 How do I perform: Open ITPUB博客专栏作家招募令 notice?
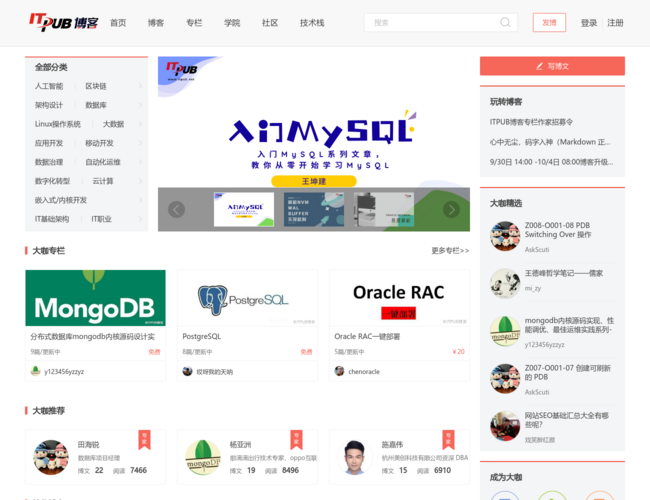click(x=531, y=122)
